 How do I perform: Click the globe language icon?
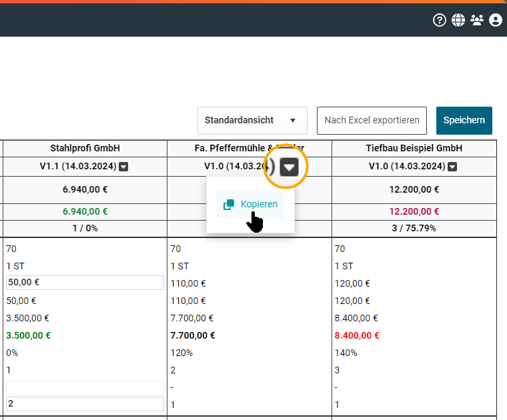(x=458, y=20)
